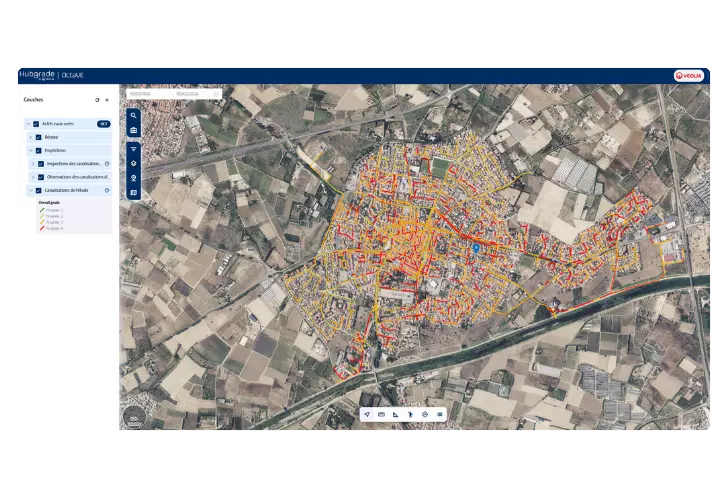This screenshot has width=728, height=498.
Task: Click the red legend swatch
Action: pyautogui.click(x=42, y=228)
